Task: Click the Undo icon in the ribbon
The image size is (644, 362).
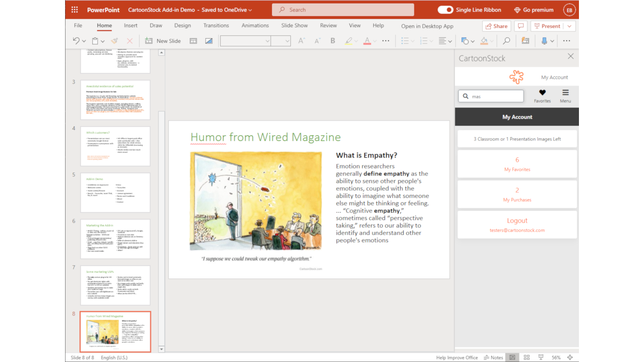Action: pos(76,41)
